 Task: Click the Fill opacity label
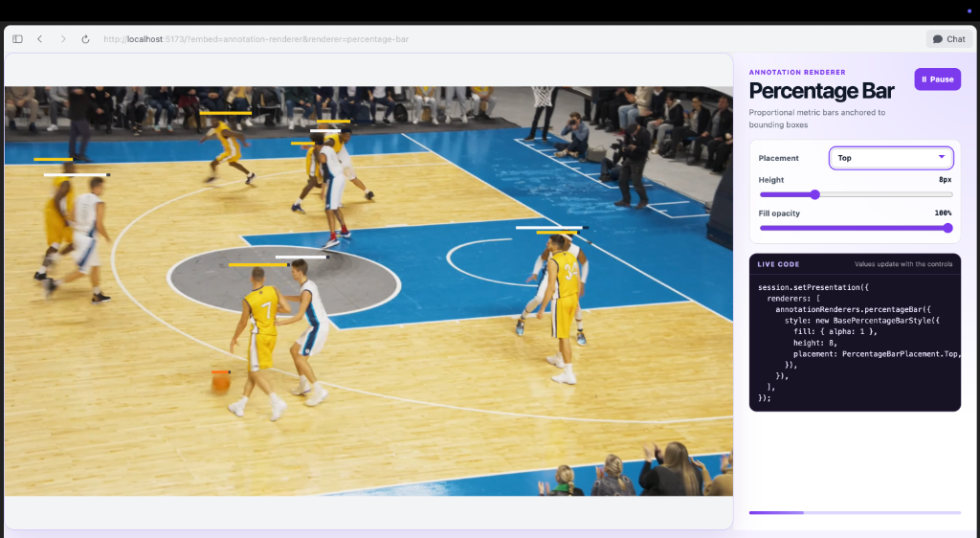click(x=779, y=213)
